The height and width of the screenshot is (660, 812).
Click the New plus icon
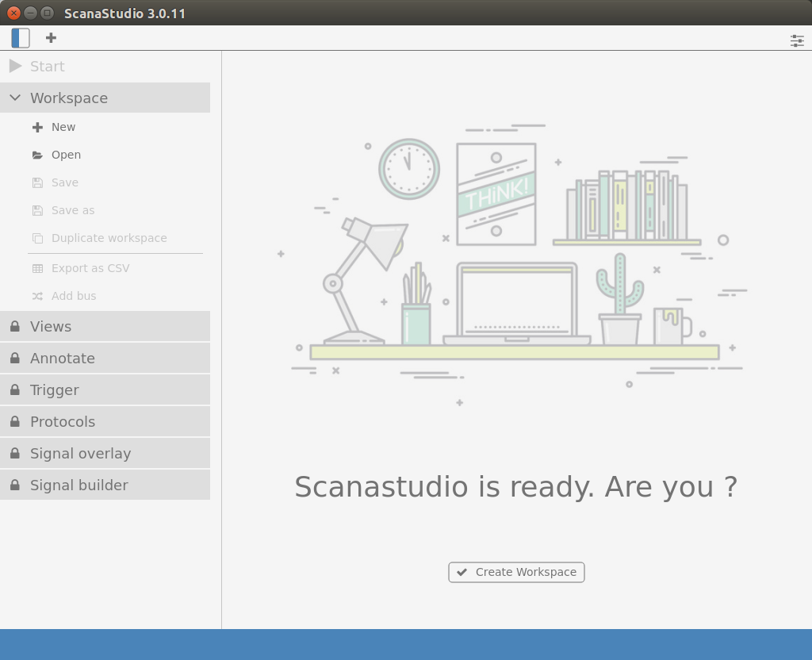point(37,128)
